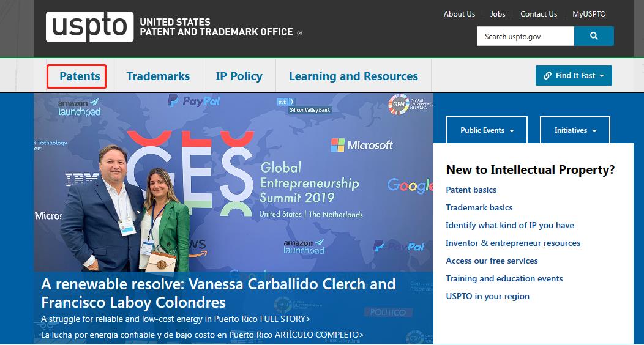Click USPTO in your region link
This screenshot has width=644, height=345.
click(x=487, y=296)
